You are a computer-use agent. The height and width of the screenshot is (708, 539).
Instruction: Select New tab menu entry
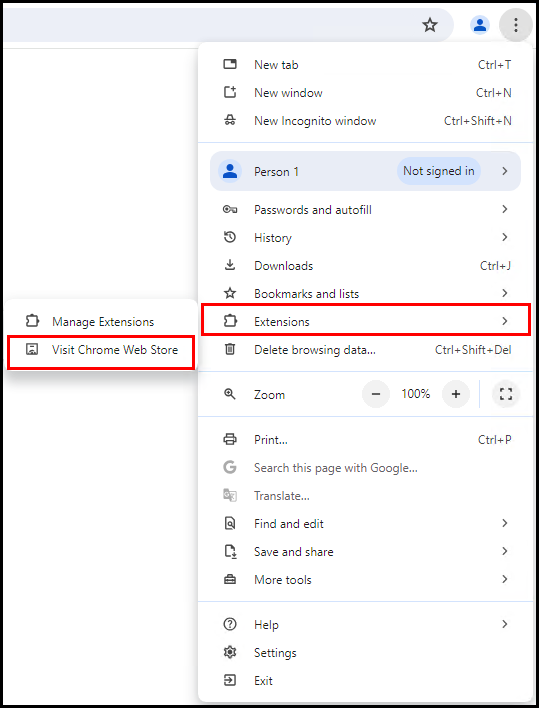click(x=366, y=65)
